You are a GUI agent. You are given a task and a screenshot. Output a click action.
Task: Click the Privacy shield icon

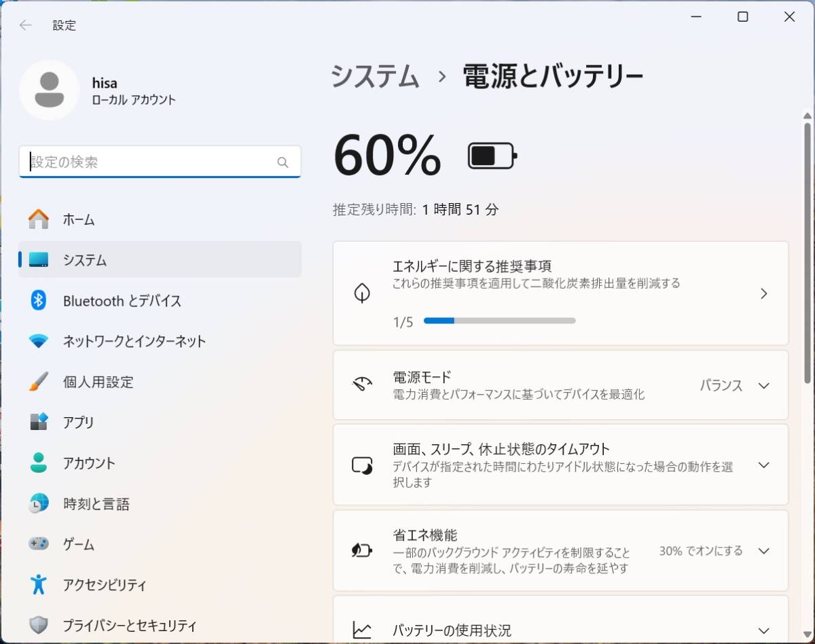[x=39, y=625]
